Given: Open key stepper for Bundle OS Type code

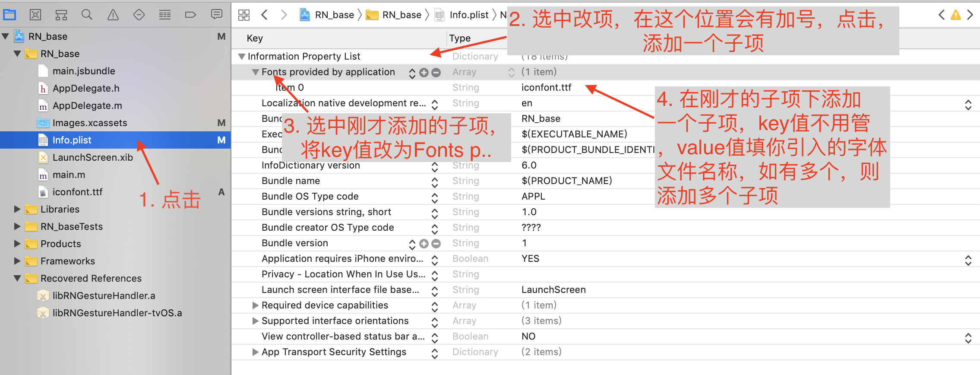Looking at the screenshot, I should click(435, 198).
